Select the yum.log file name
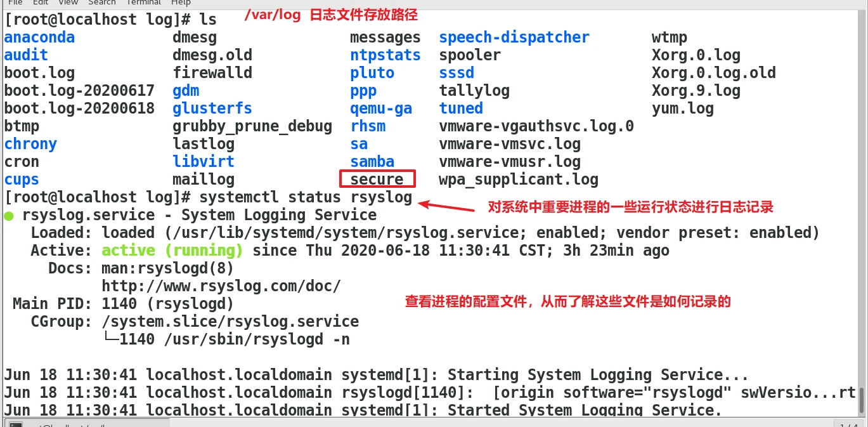 click(683, 108)
